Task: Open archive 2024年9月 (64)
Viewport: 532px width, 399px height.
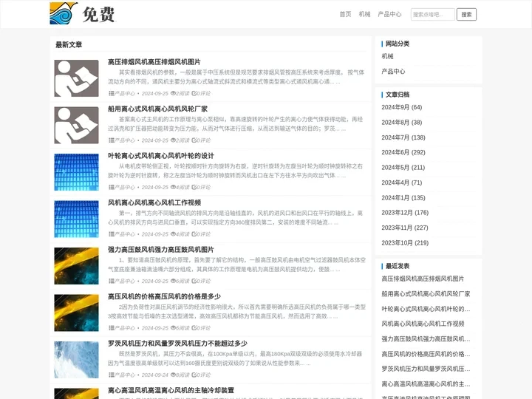Action: coord(402,107)
